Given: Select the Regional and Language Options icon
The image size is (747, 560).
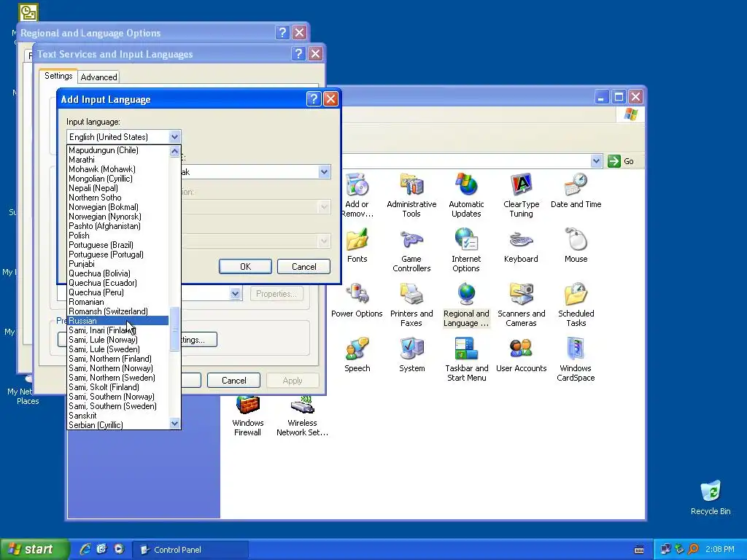Looking at the screenshot, I should click(x=466, y=295).
